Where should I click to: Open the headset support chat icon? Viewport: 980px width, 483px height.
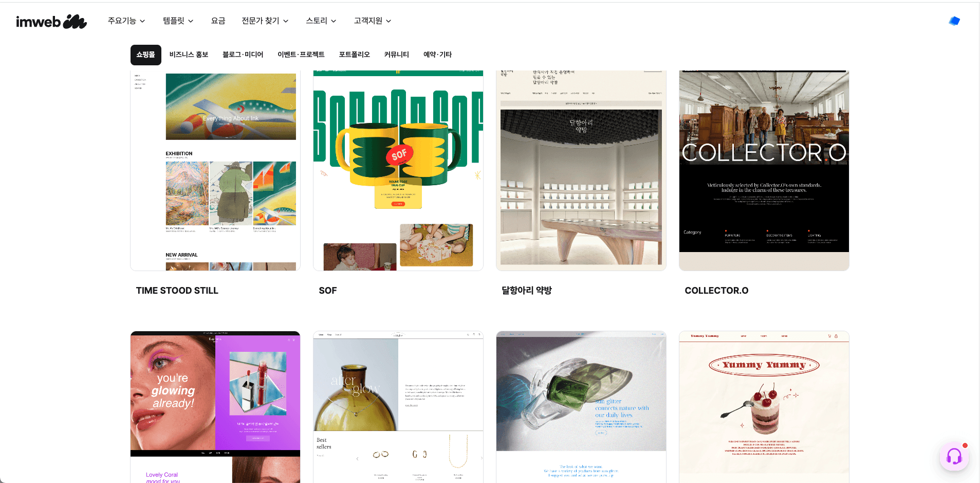pos(954,456)
